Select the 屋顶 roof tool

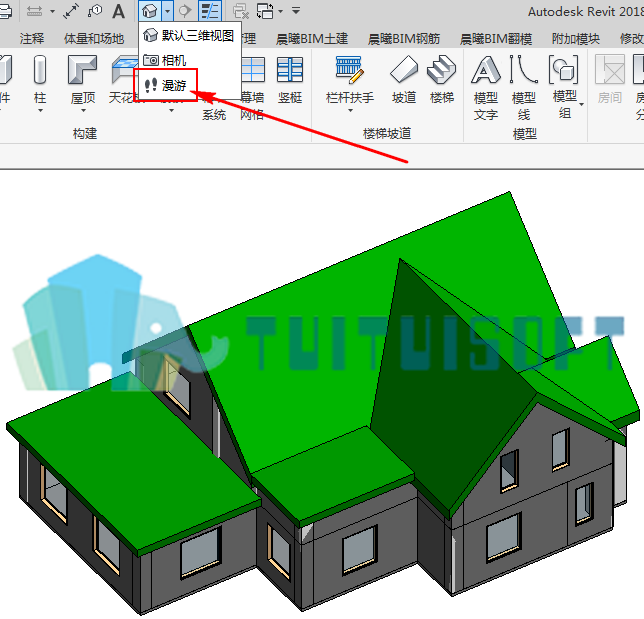[x=83, y=80]
